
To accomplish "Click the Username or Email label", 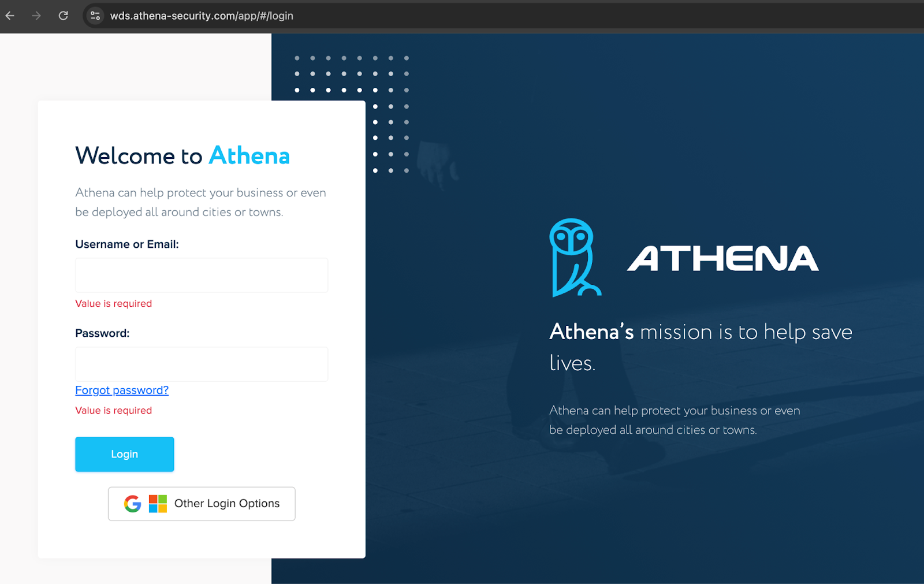I will (x=127, y=244).
